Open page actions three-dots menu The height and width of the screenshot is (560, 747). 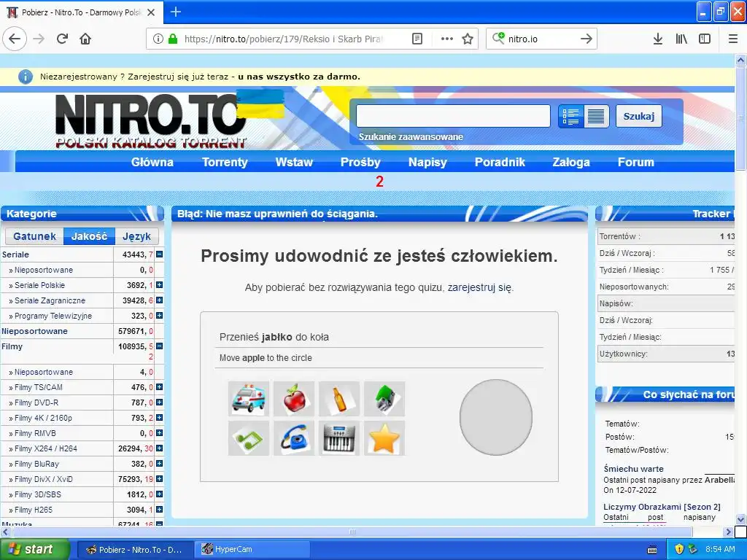coord(447,39)
